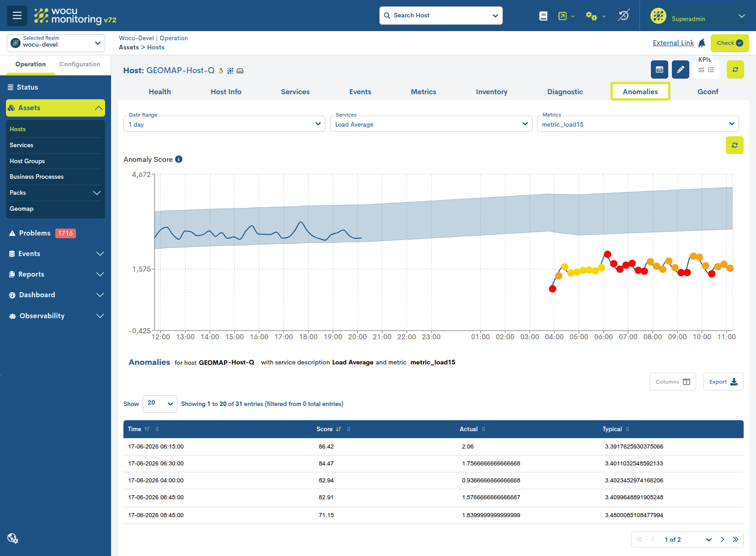This screenshot has width=756, height=556.
Task: Toggle Score column sort order
Action: point(339,429)
